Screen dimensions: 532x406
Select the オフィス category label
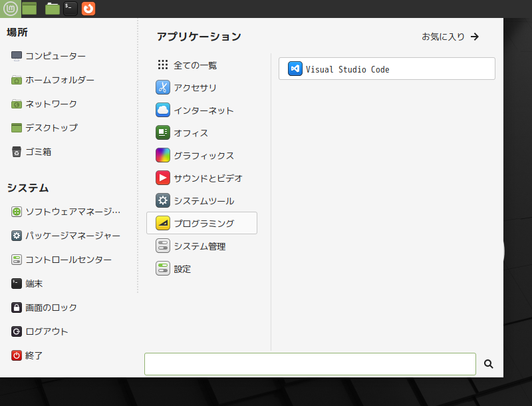pyautogui.click(x=191, y=133)
